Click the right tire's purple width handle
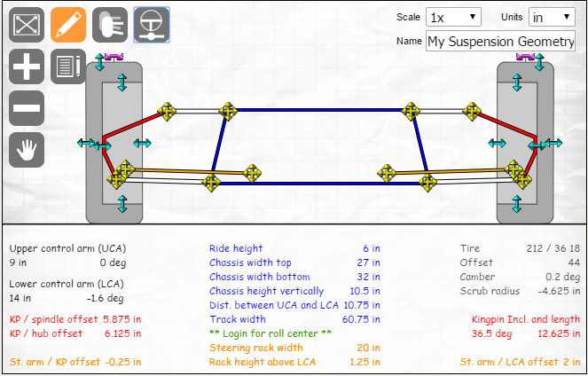Screen dimensions: 588x376 tap(527, 56)
